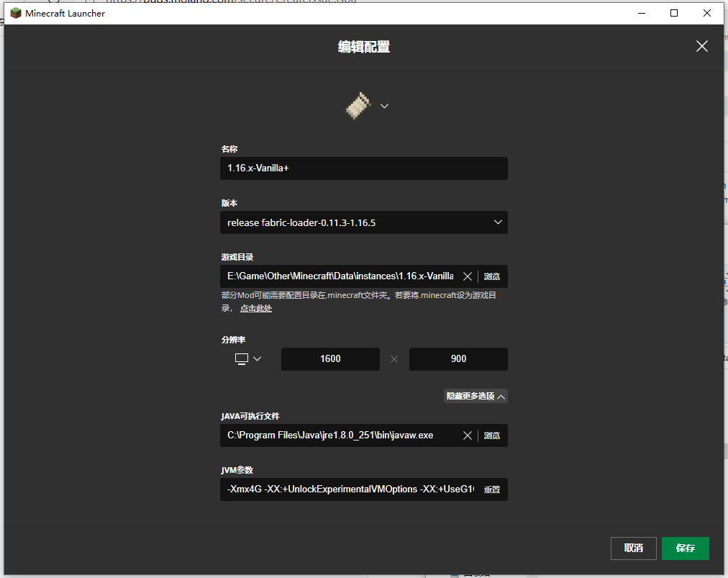This screenshot has width=728, height=578.
Task: Click the name field showing 1.16.x-Vanilla+
Action: coord(363,168)
